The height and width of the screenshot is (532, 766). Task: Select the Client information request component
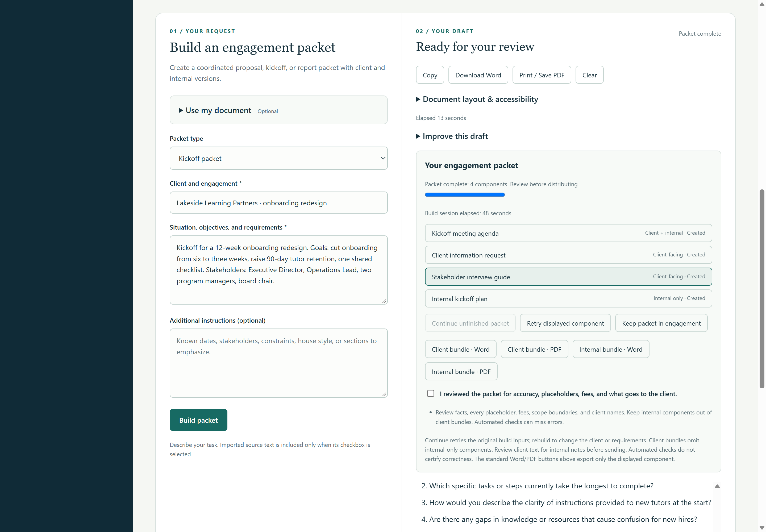pos(568,255)
